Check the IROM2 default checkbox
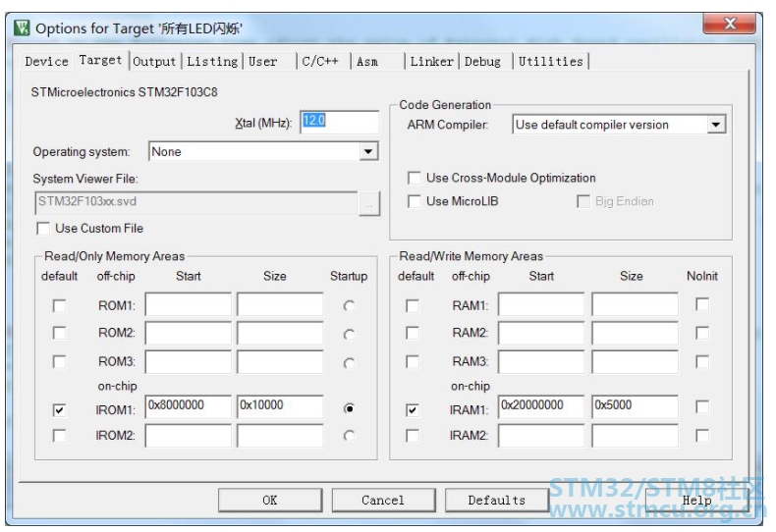The height and width of the screenshot is (532, 776). 59,436
